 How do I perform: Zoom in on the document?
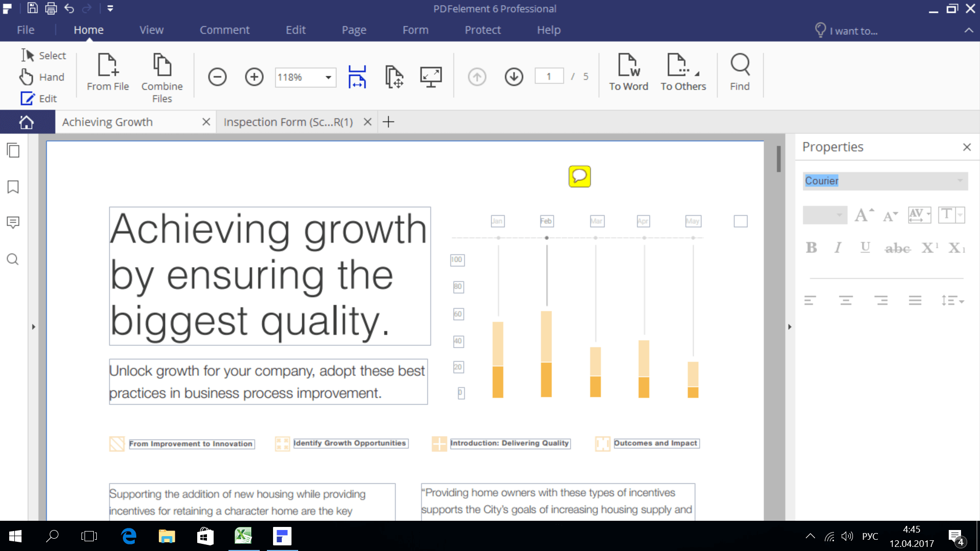(254, 76)
